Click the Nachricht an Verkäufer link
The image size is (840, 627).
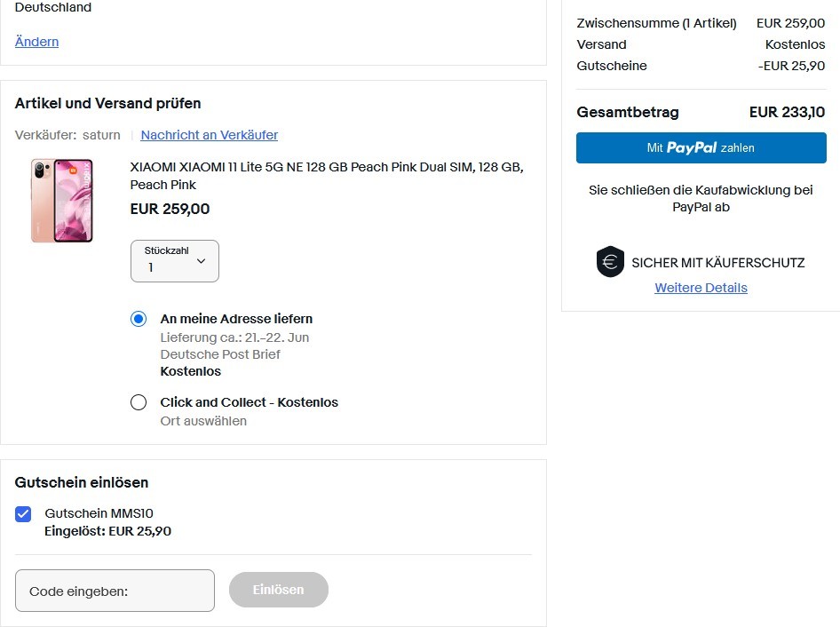[210, 135]
